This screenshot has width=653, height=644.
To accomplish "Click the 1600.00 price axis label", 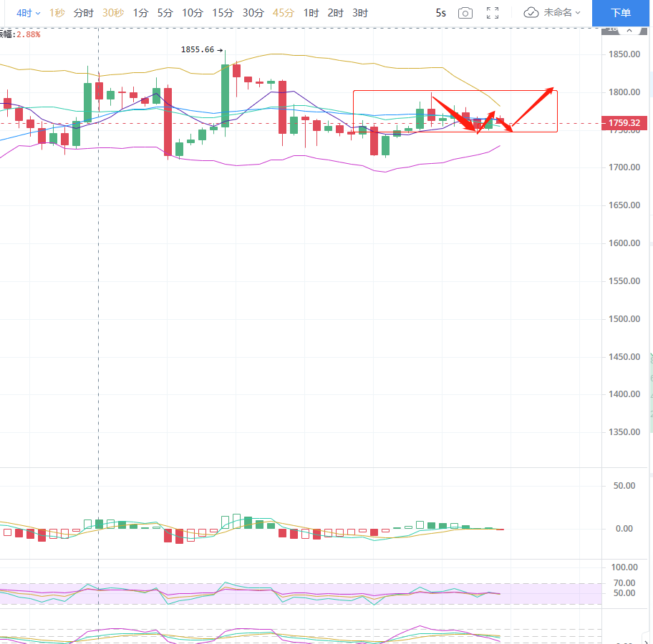I will (x=624, y=243).
